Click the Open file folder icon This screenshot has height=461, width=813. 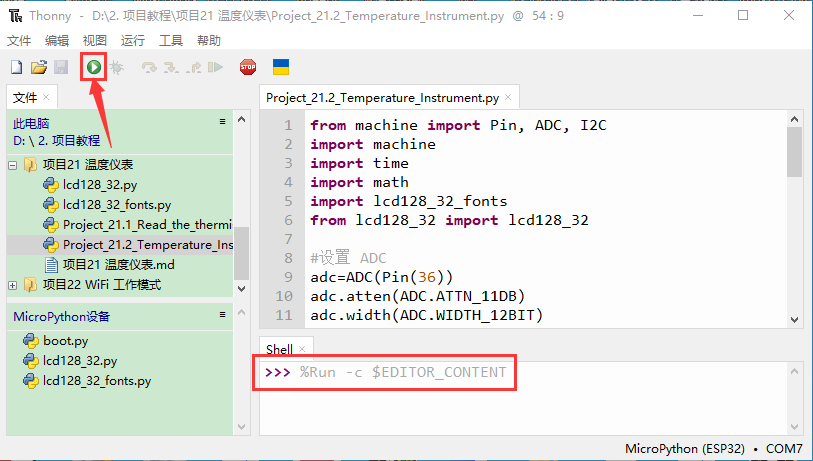coord(39,67)
